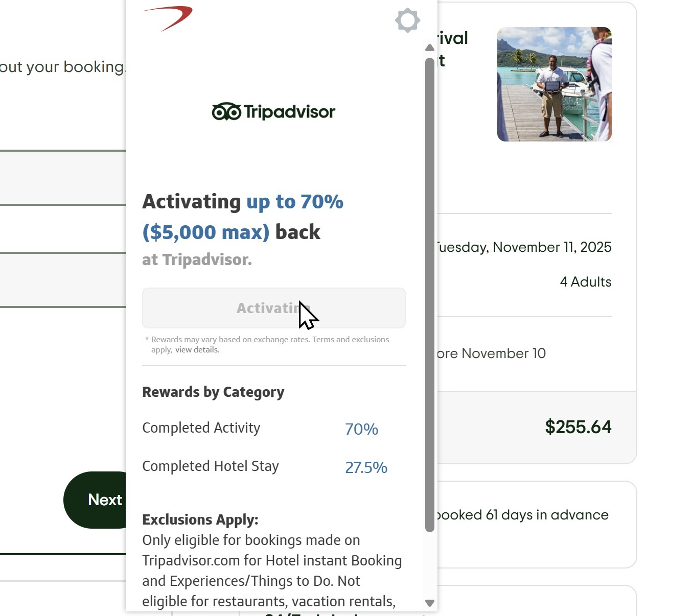Click the popup's vertical scrollbar thumb
693x616 pixels.
(x=430, y=294)
